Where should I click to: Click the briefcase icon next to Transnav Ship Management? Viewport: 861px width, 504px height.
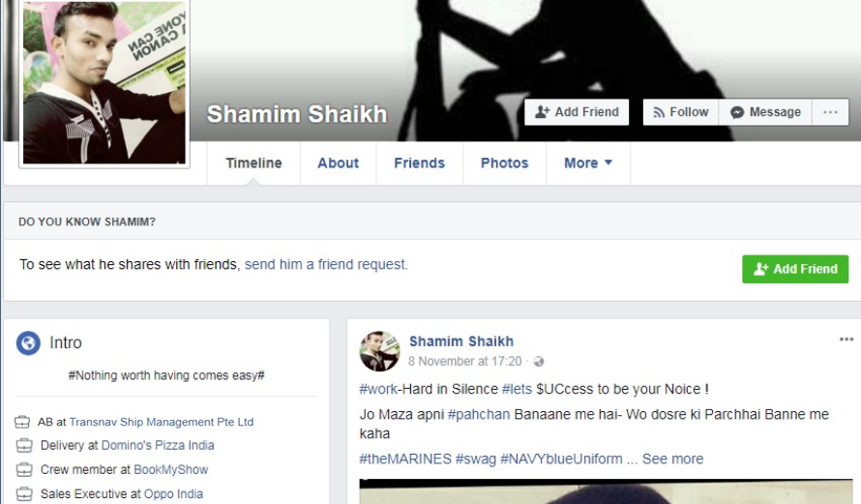[22, 422]
